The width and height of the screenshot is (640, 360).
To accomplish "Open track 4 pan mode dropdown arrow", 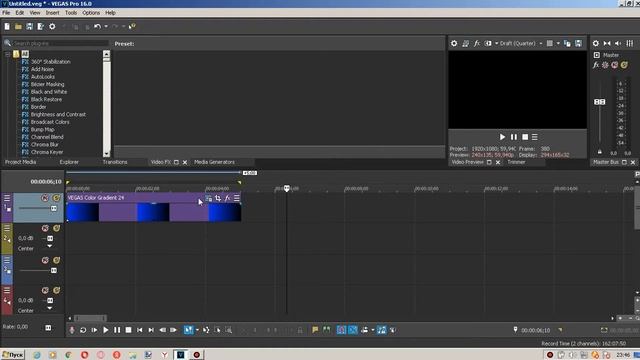I will pyautogui.click(x=49, y=308).
